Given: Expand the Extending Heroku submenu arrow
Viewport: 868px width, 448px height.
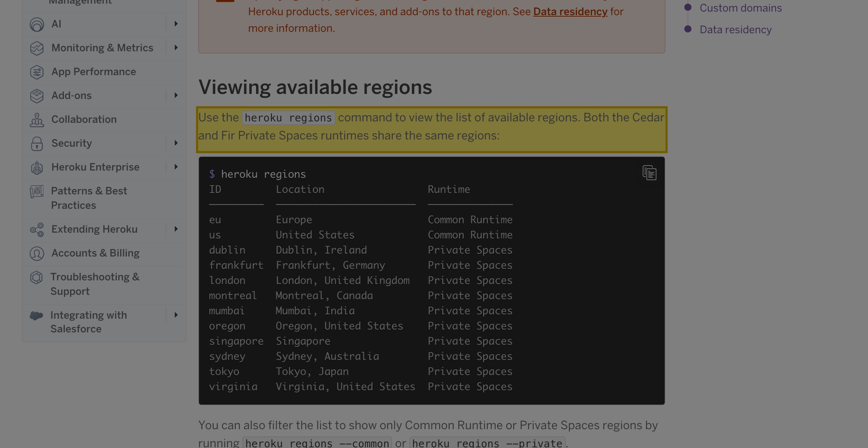Looking at the screenshot, I should click(176, 229).
